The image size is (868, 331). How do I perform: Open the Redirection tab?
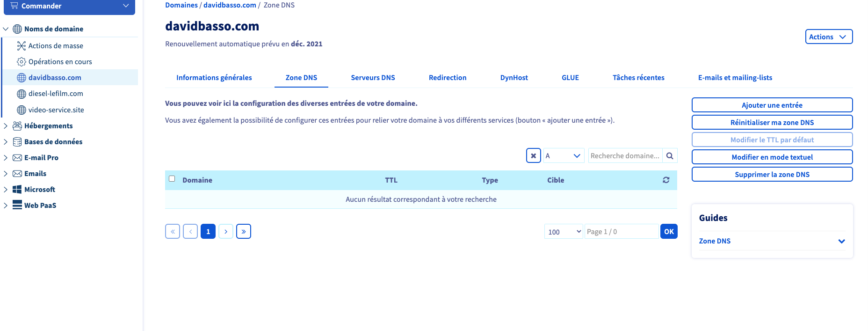pyautogui.click(x=447, y=78)
